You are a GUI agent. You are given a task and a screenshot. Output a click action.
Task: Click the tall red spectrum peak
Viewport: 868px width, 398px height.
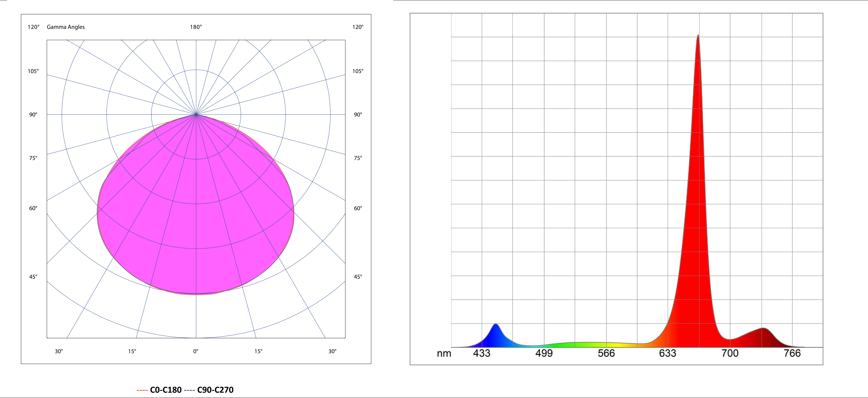697,202
